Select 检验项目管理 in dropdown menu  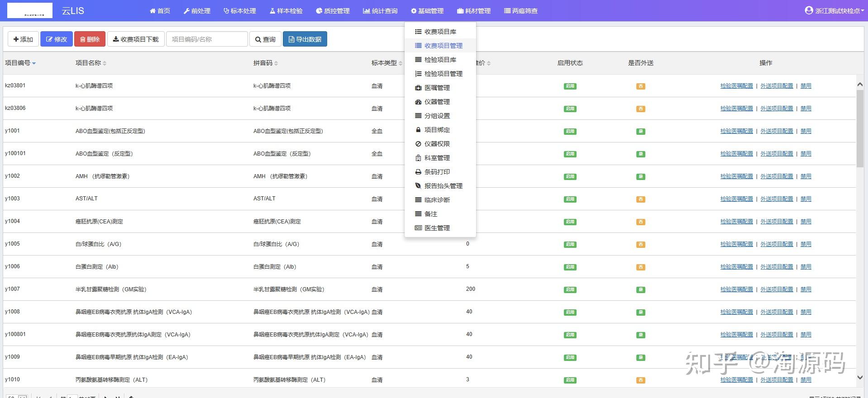440,74
